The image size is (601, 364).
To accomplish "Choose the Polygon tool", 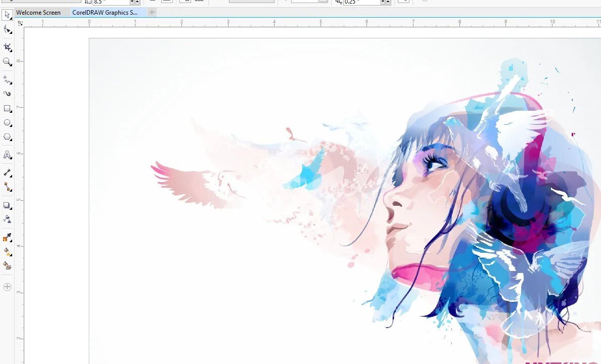I will click(7, 137).
